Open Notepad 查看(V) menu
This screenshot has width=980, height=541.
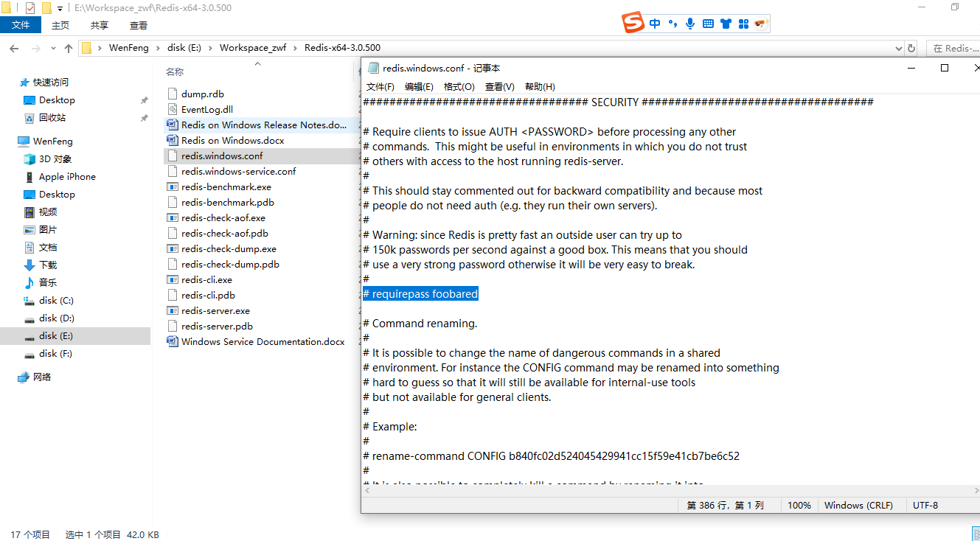tap(499, 86)
